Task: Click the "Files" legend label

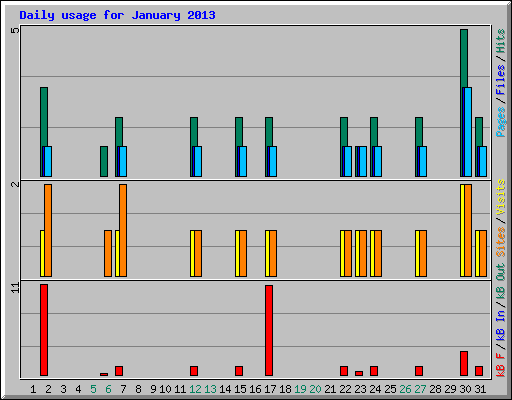Action: tap(501, 80)
